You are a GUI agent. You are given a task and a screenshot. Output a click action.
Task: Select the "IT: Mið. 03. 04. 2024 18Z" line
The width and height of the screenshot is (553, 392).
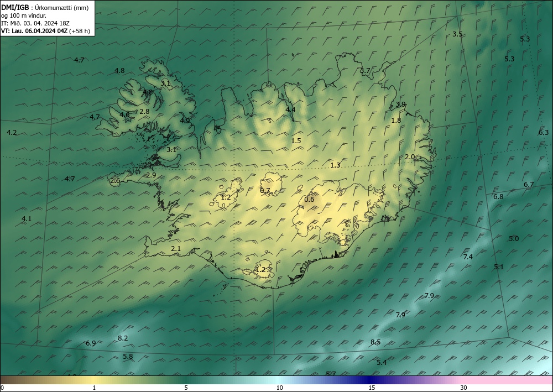pyautogui.click(x=35, y=23)
